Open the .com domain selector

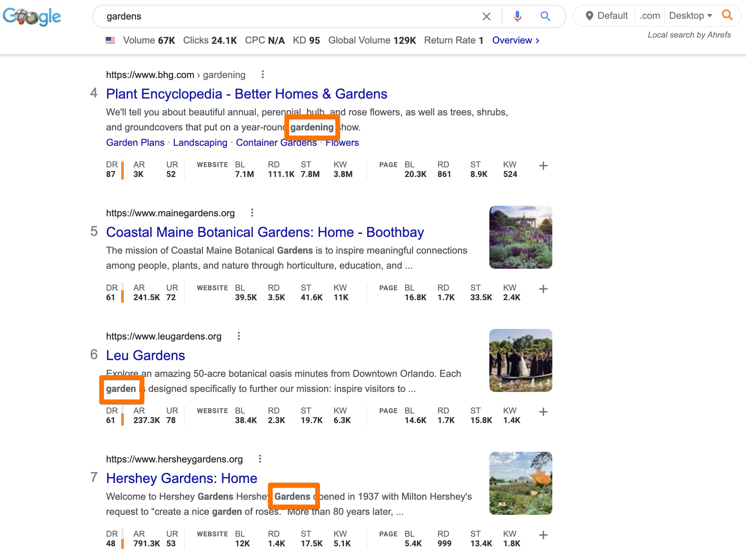pyautogui.click(x=649, y=15)
